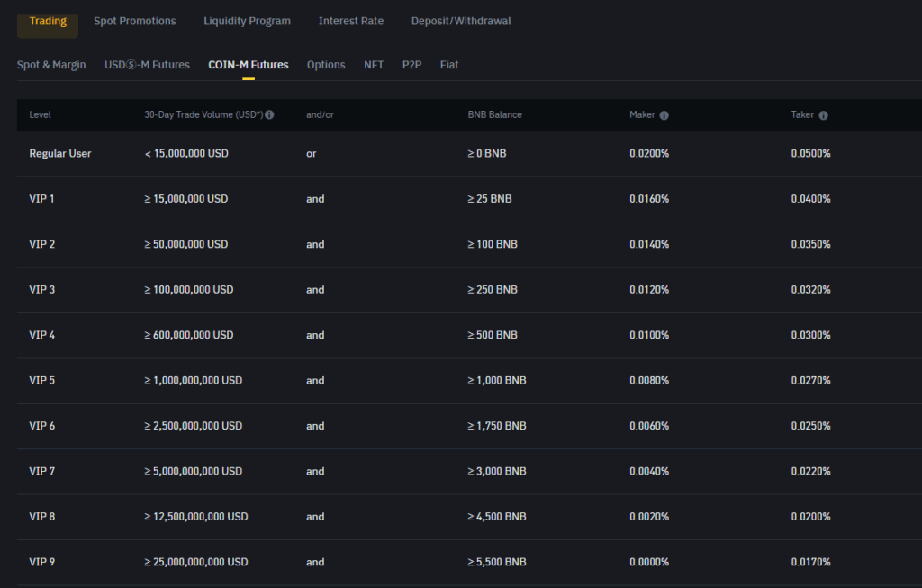
Task: Open the Liquidity Program tab
Action: [247, 22]
